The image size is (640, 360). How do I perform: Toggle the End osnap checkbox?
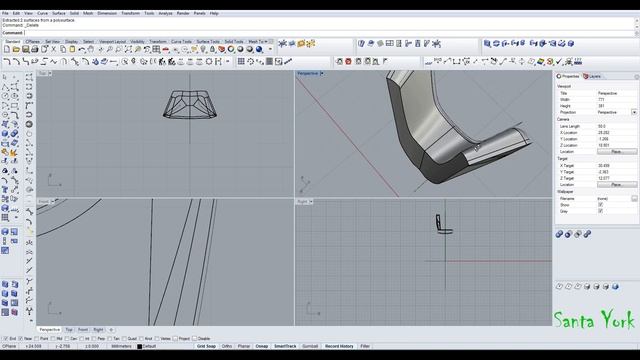(6, 339)
